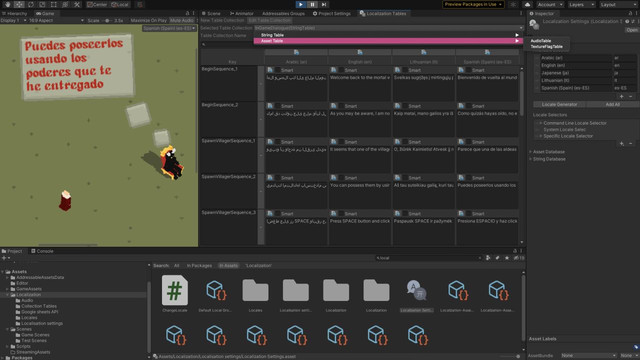Click the ChangeLocale script asset
The image size is (640, 360).
(175, 293)
